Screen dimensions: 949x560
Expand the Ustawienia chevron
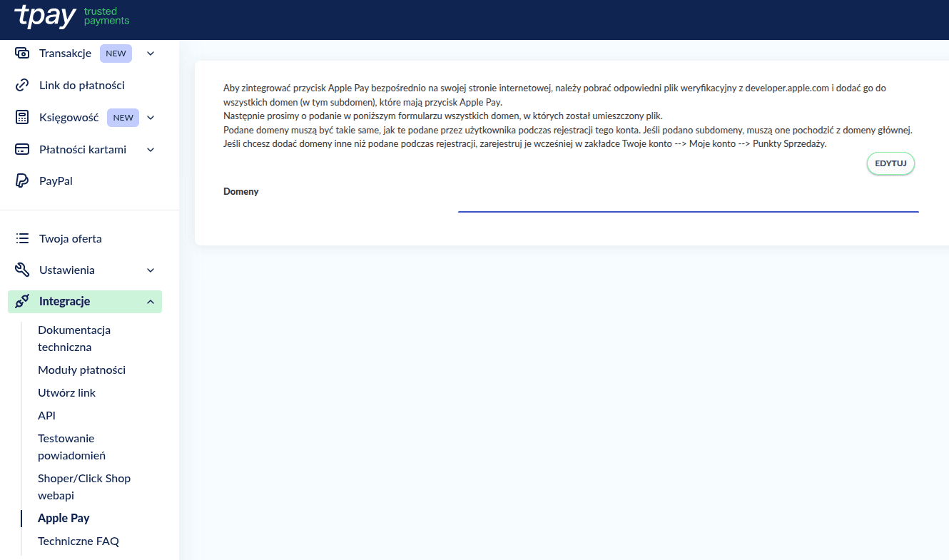[151, 270]
